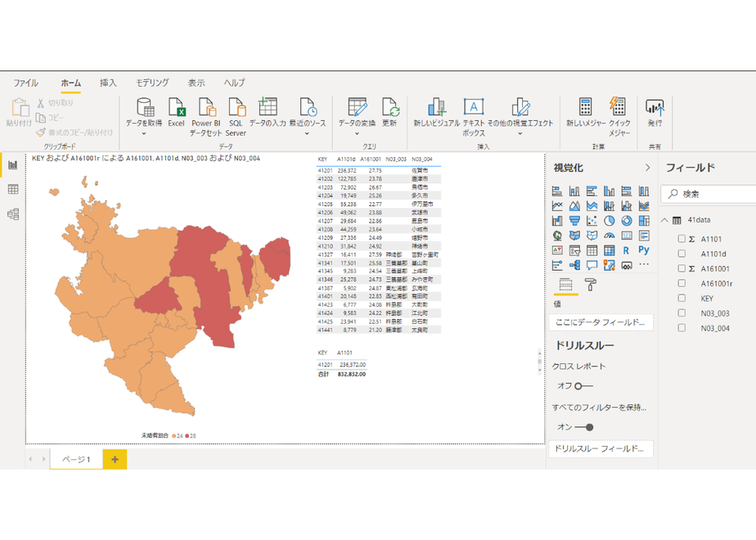Image resolution: width=756 pixels, height=540 pixels.
Task: Check the N03_004 field checkbox
Action: click(x=682, y=328)
